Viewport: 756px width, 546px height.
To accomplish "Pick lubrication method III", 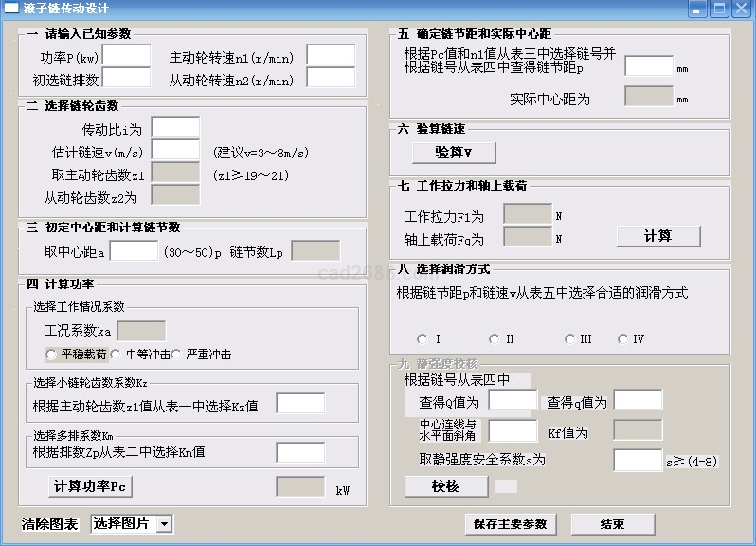I will [x=569, y=338].
